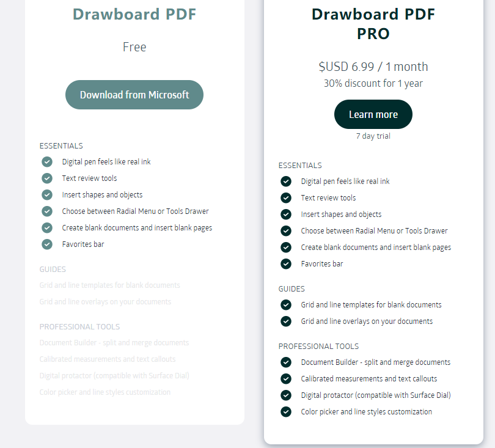Click the Learn more button
This screenshot has width=495, height=448.
pyautogui.click(x=373, y=114)
